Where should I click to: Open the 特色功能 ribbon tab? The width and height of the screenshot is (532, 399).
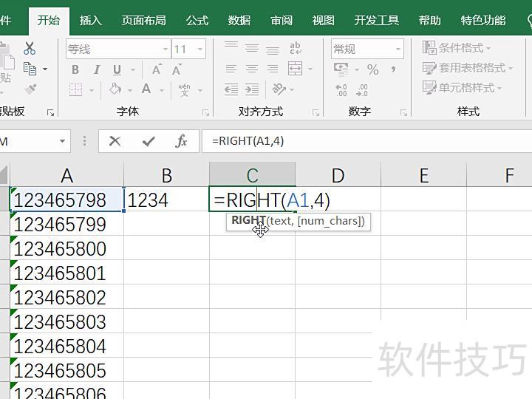pyautogui.click(x=483, y=21)
